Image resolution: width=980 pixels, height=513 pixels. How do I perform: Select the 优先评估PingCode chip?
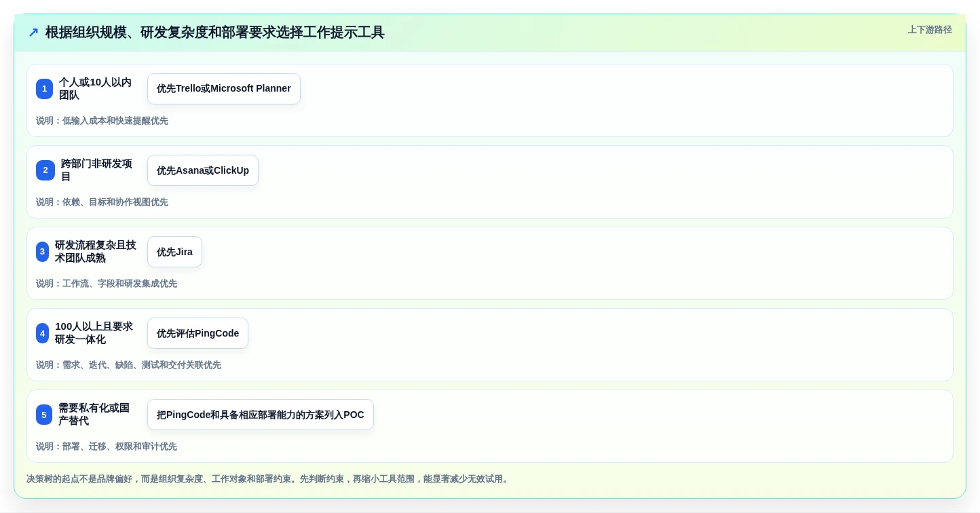(x=197, y=333)
